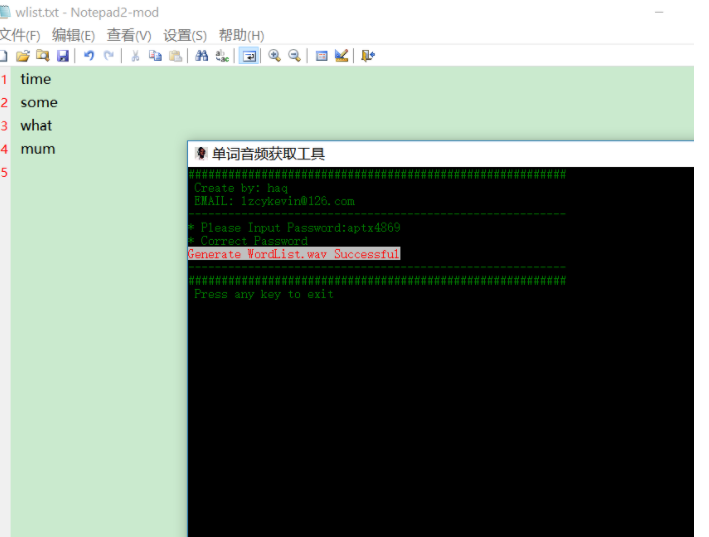Click the Redo arrow icon
Viewport: 709px width, 537px height.
(x=109, y=56)
